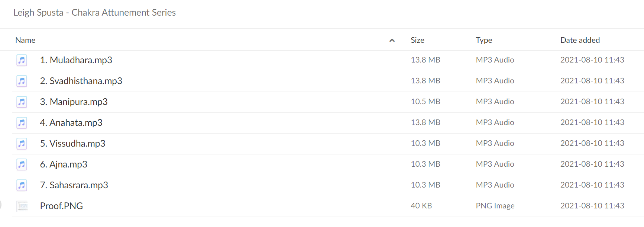
Task: Select the audio file icon for 5. Vissudha.mp3
Action: click(22, 143)
